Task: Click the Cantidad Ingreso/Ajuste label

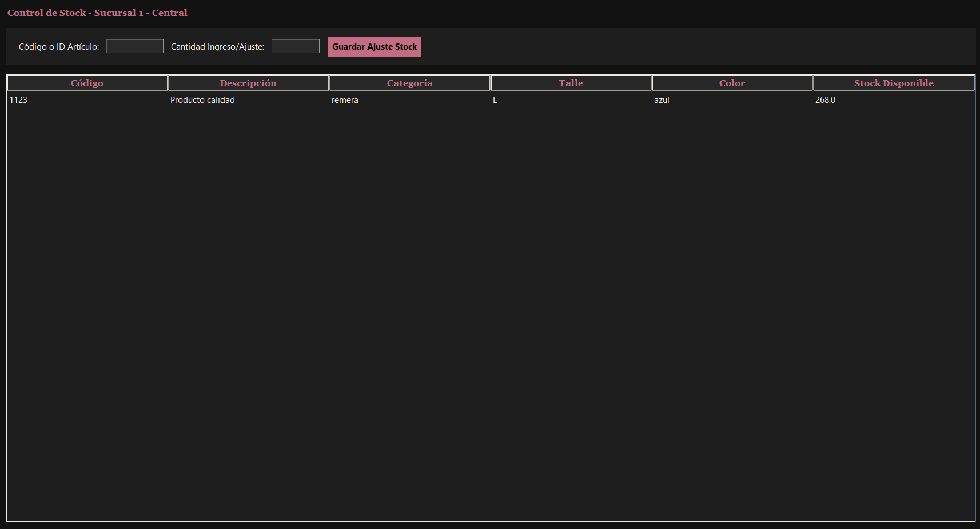Action: tap(218, 47)
